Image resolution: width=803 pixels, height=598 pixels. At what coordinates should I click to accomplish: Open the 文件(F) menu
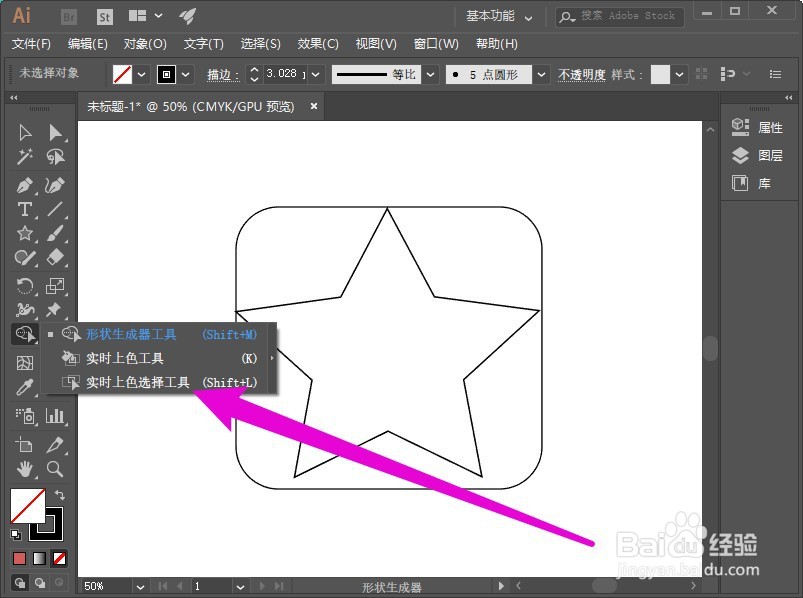pyautogui.click(x=31, y=44)
